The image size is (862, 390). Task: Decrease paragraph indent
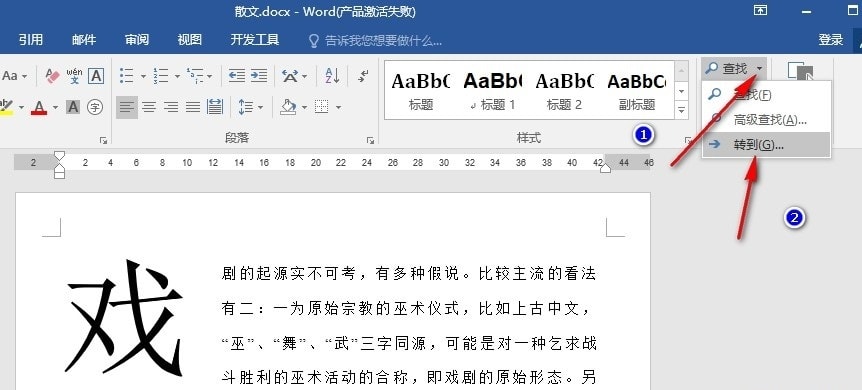click(x=236, y=75)
